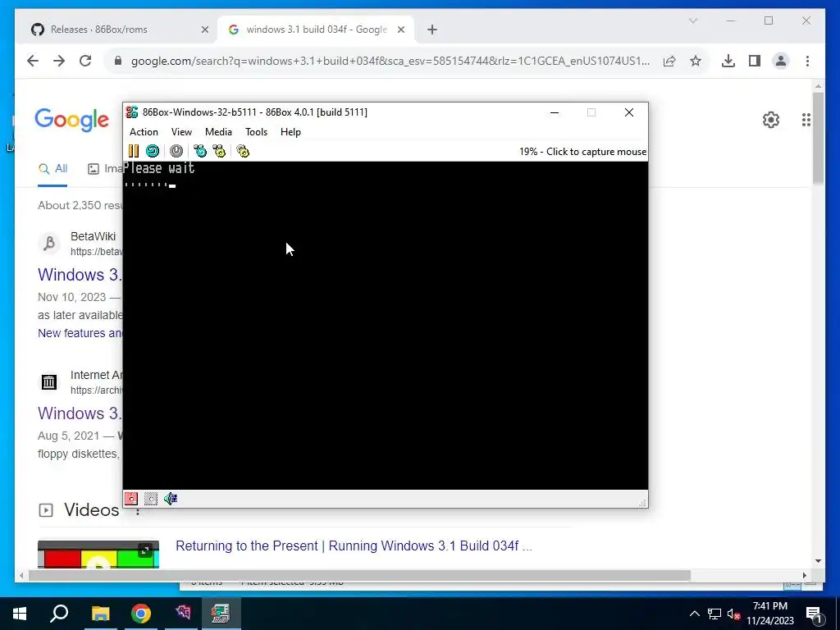The height and width of the screenshot is (630, 840).
Task: Click the Hard reset toolbar icon in 86Box
Action: [x=153, y=151]
